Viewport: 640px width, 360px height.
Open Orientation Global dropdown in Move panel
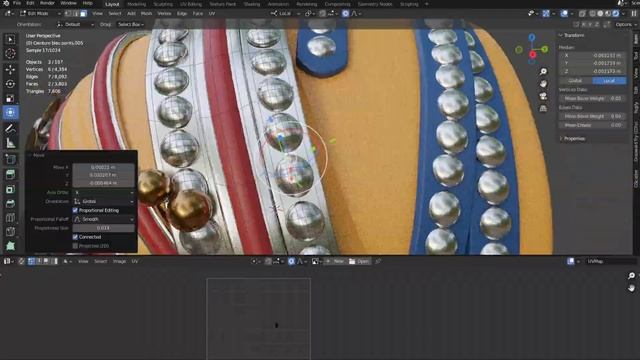pos(104,201)
